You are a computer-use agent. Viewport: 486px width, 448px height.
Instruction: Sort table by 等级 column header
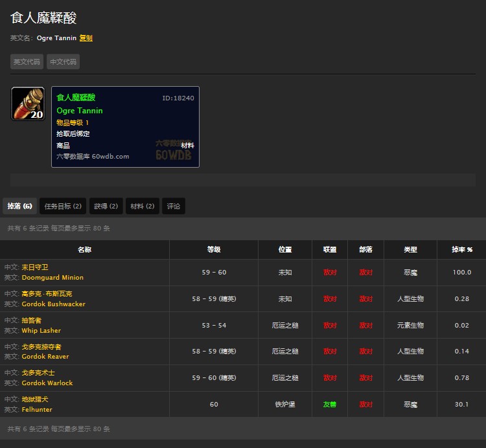point(214,250)
